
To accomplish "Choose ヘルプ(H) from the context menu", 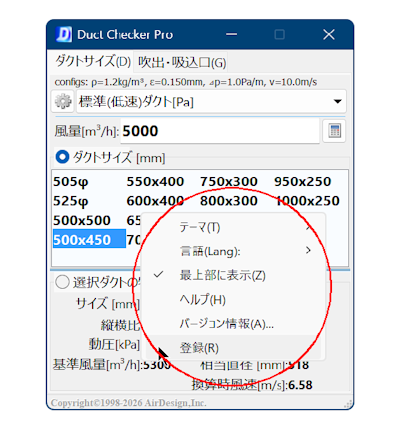I will click(x=233, y=299).
